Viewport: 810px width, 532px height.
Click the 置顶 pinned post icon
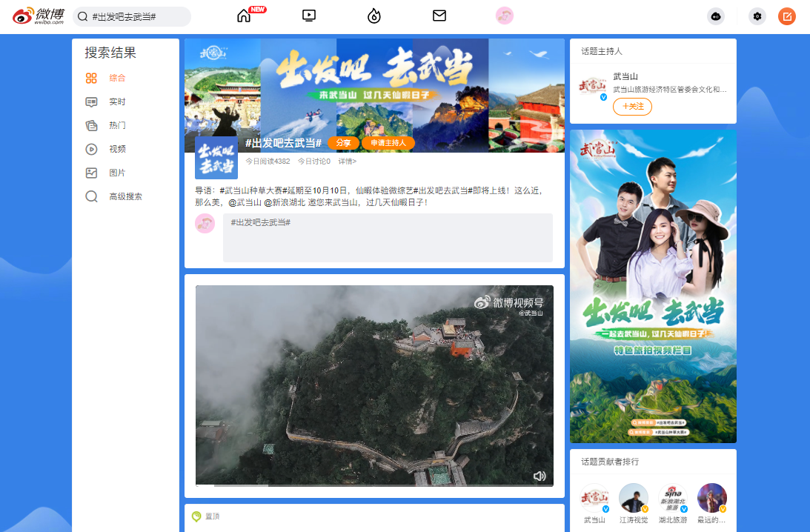[x=196, y=516]
